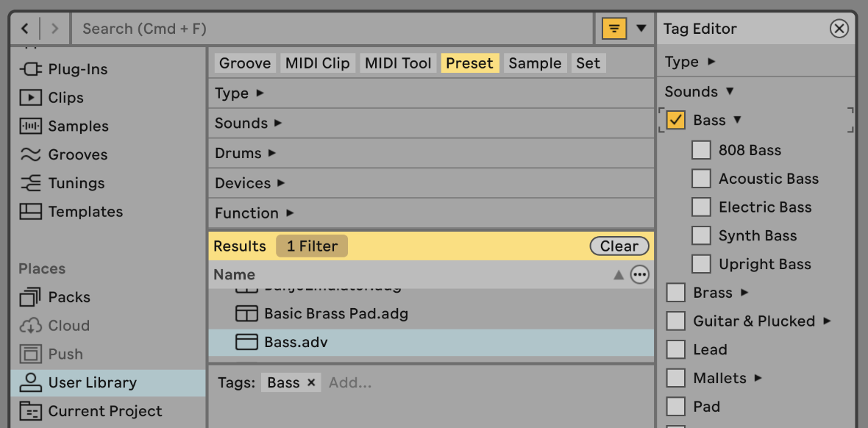Click the Plug-Ins icon in sidebar
This screenshot has height=428, width=868.
31,69
